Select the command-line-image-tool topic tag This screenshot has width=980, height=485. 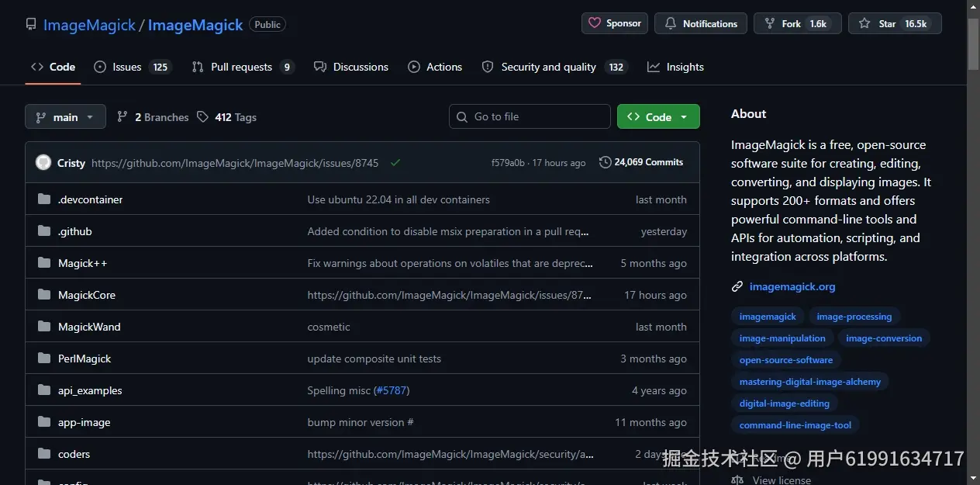point(795,425)
